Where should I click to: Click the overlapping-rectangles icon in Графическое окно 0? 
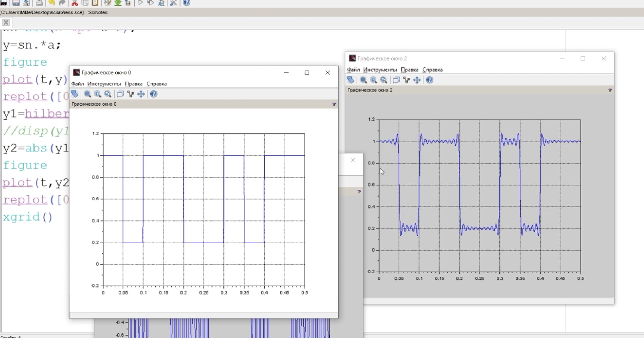pyautogui.click(x=120, y=94)
